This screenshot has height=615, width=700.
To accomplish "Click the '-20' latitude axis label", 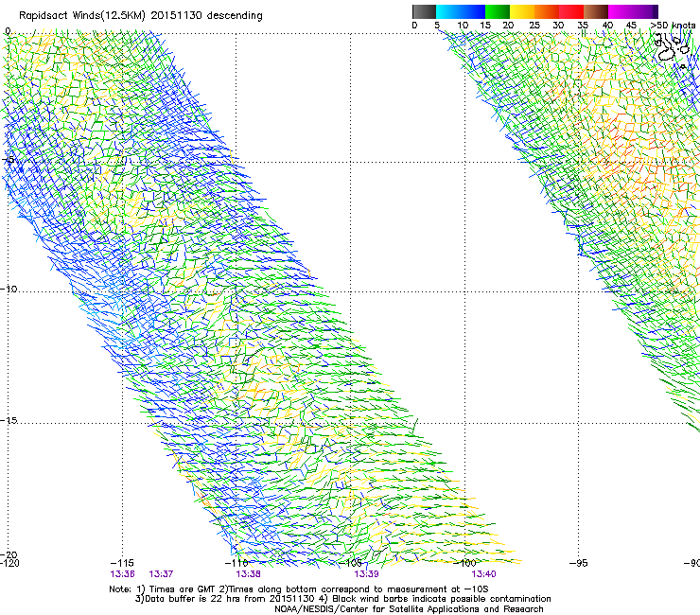I will click(x=9, y=554).
